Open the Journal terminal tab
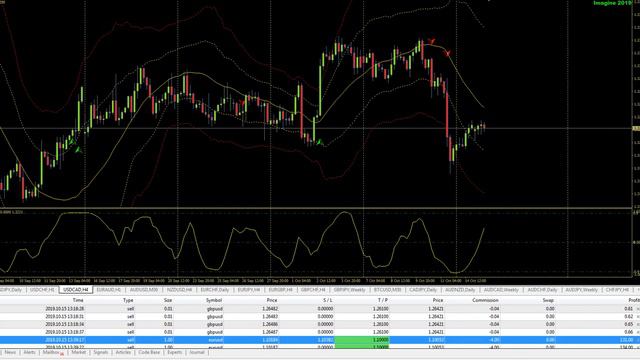Screen dimensions: 640x360 click(197, 352)
